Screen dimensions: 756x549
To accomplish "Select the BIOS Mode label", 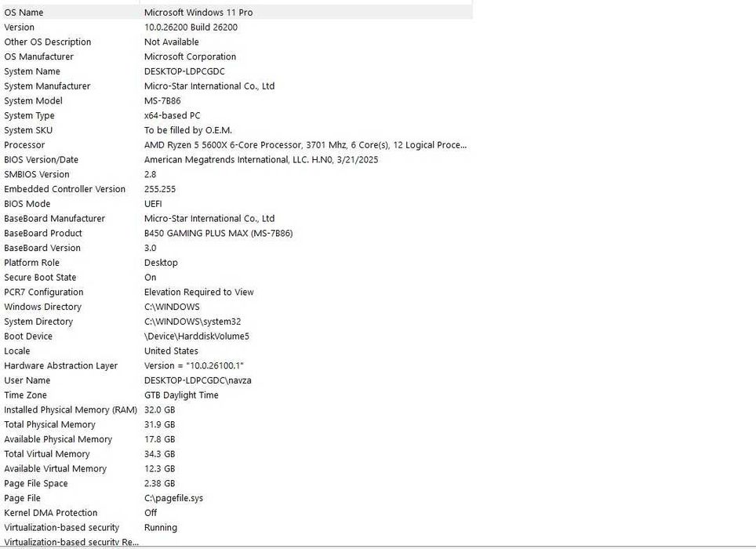I will tap(27, 203).
